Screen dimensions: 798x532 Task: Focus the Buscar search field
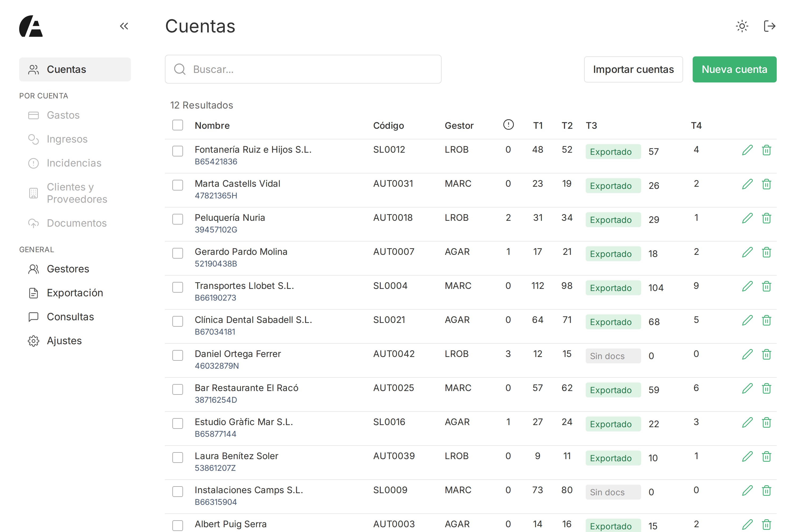[x=303, y=69]
